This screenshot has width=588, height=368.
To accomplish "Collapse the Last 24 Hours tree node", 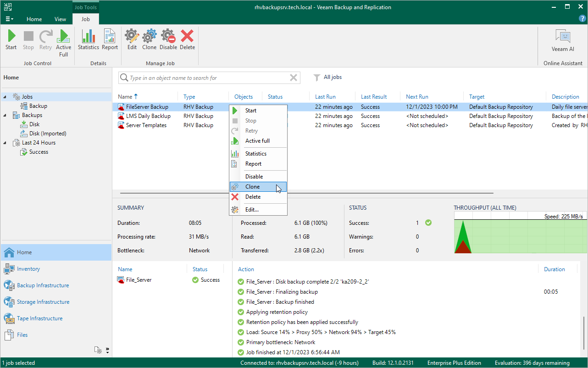I will click(6, 143).
